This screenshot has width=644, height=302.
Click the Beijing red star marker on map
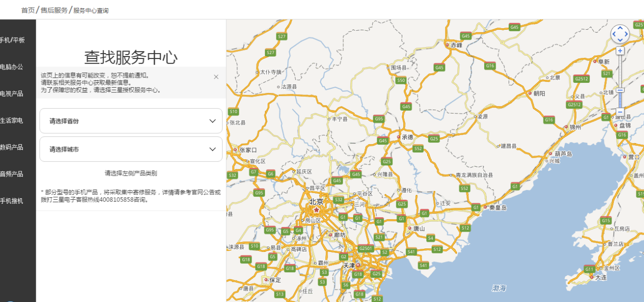pos(316,210)
